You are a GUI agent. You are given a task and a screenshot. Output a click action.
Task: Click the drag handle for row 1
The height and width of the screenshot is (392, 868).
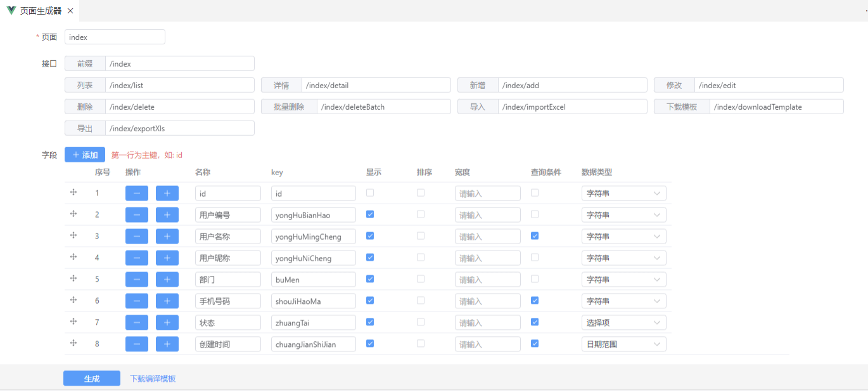73,193
